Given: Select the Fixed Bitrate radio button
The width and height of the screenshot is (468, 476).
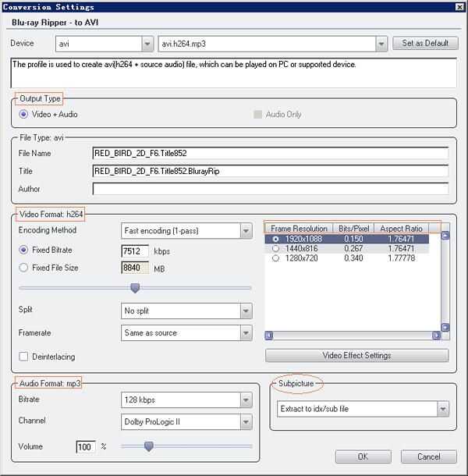Looking at the screenshot, I should [x=23, y=250].
